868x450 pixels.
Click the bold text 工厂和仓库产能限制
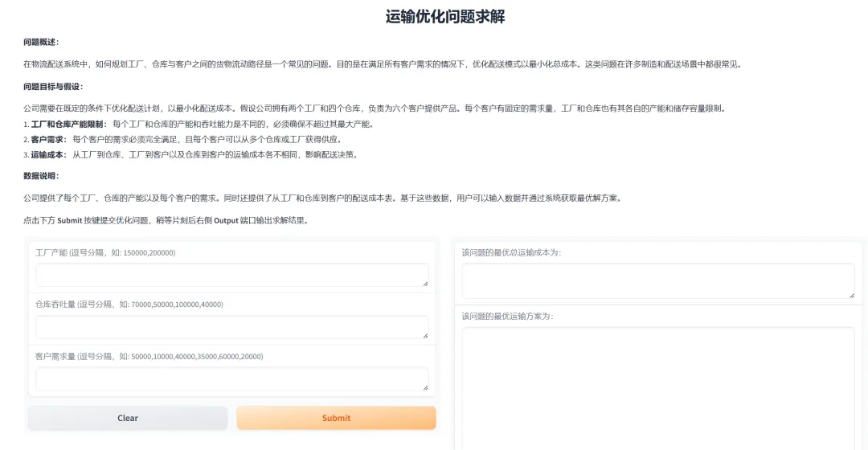pos(68,124)
